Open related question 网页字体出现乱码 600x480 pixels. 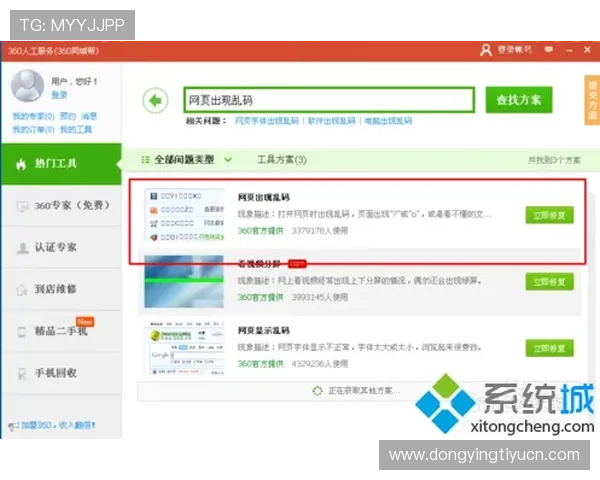(x=267, y=121)
